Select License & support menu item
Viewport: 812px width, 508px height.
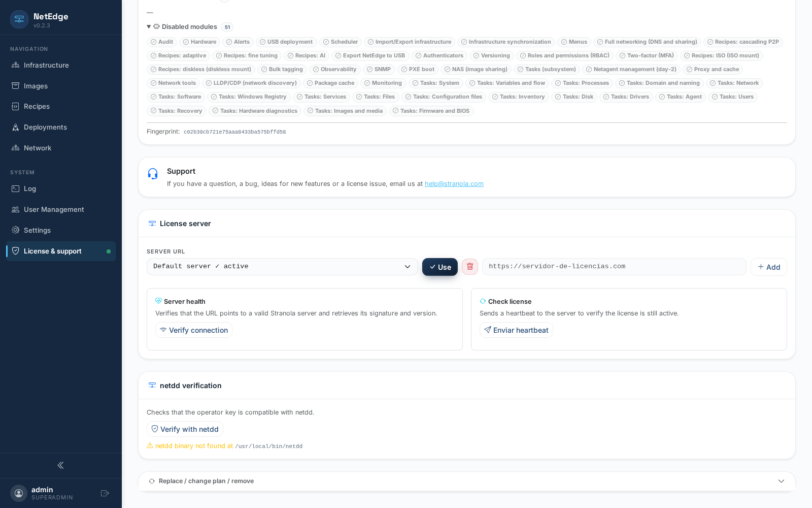click(x=61, y=251)
